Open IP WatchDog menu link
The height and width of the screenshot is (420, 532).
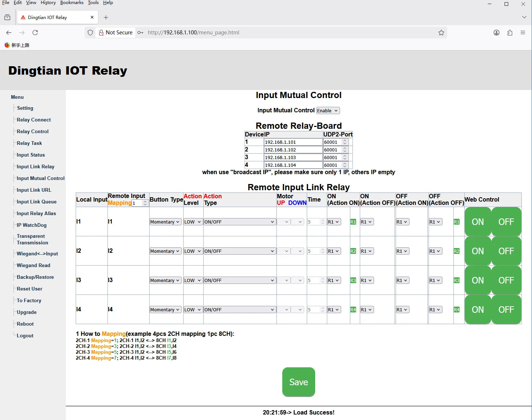coord(31,225)
